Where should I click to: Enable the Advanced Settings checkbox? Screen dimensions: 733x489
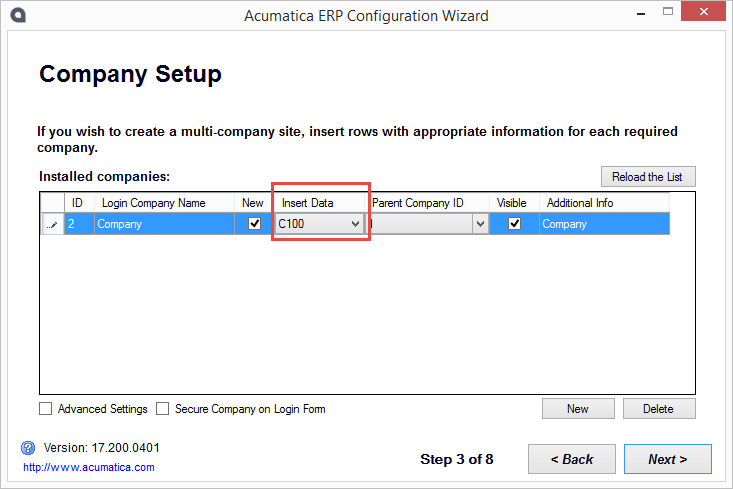pyautogui.click(x=45, y=409)
